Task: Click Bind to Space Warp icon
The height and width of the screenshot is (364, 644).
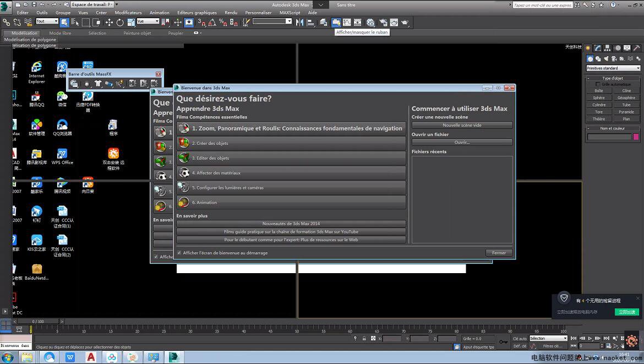Action: [x=28, y=22]
